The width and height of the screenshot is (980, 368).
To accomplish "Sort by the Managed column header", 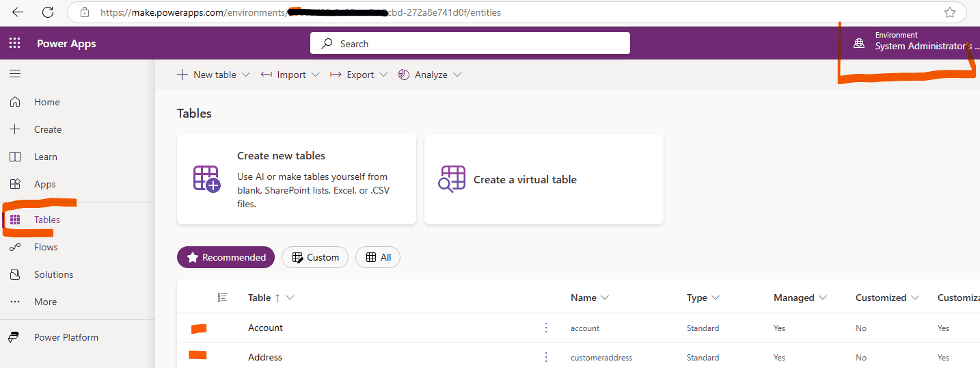I will [794, 298].
